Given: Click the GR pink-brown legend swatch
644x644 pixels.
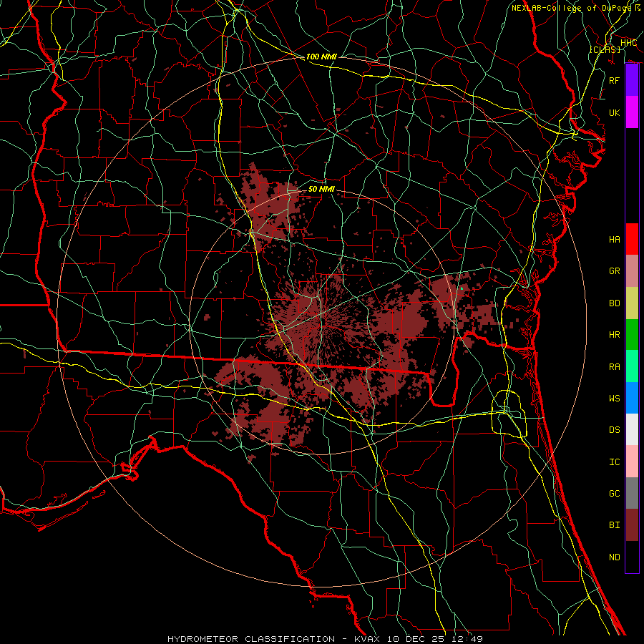Looking at the screenshot, I should [632, 271].
